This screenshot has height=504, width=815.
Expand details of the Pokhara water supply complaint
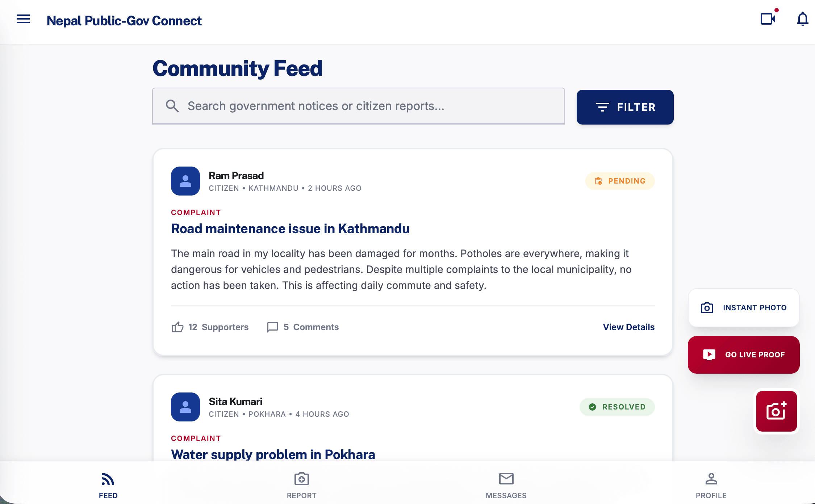pyautogui.click(x=273, y=454)
